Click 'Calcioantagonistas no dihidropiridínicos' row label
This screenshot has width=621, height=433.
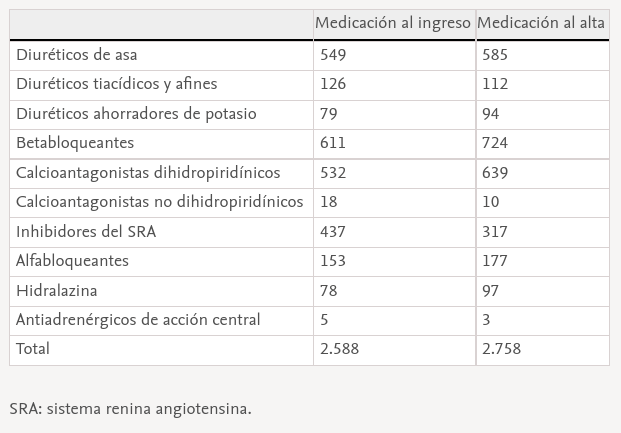159,202
